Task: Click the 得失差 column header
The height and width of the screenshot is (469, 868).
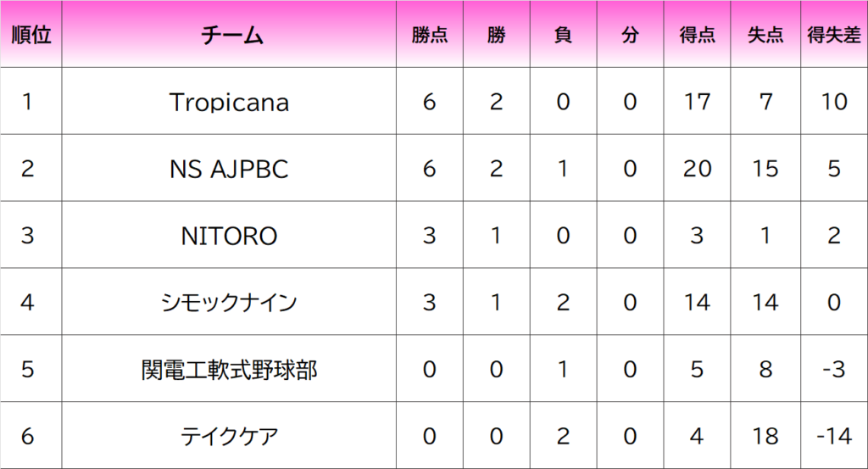Action: [x=834, y=34]
